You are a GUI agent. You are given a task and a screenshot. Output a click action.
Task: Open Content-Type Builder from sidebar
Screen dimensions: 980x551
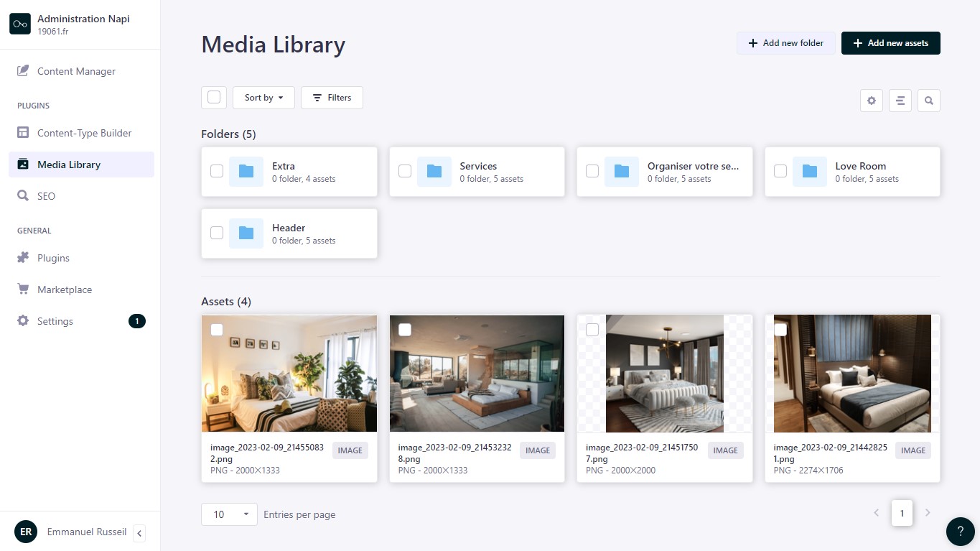(84, 133)
